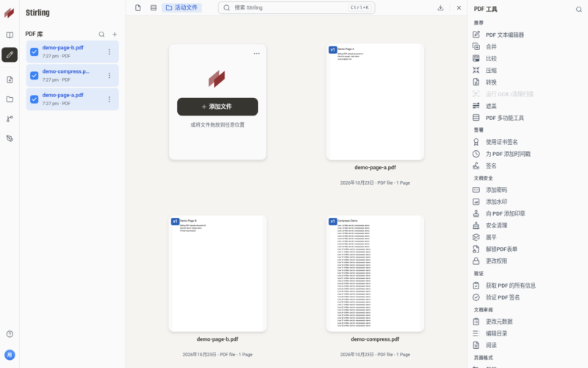Image resolution: width=588 pixels, height=368 pixels.
Task: Open the PDF 多功能工具
Action: (x=504, y=118)
